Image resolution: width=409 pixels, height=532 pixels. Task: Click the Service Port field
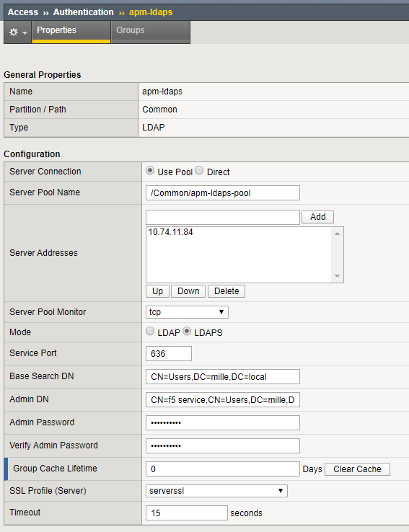coord(169,353)
